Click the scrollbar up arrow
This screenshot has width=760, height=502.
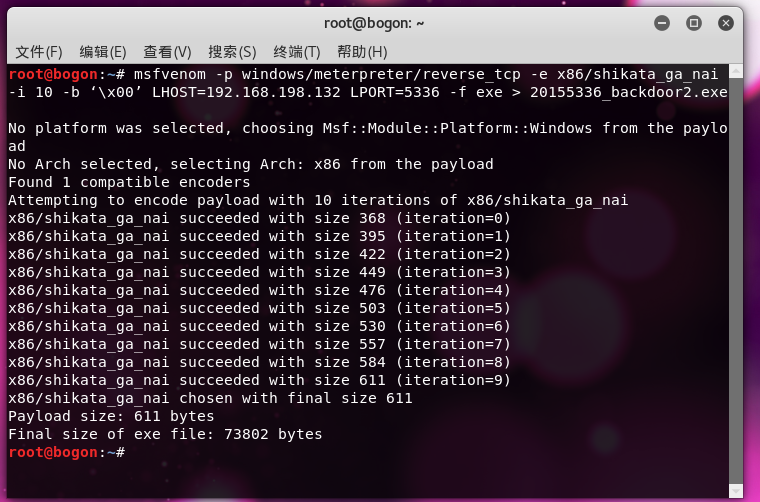click(736, 71)
